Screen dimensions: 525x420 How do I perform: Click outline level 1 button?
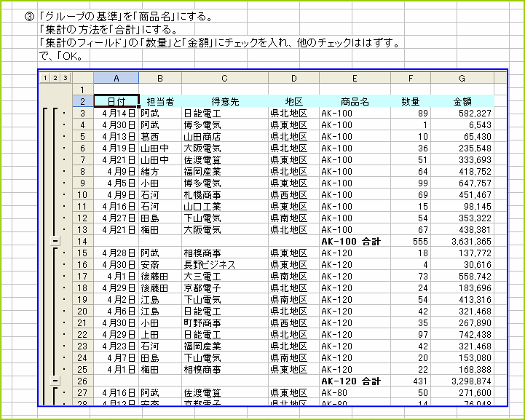[45, 78]
